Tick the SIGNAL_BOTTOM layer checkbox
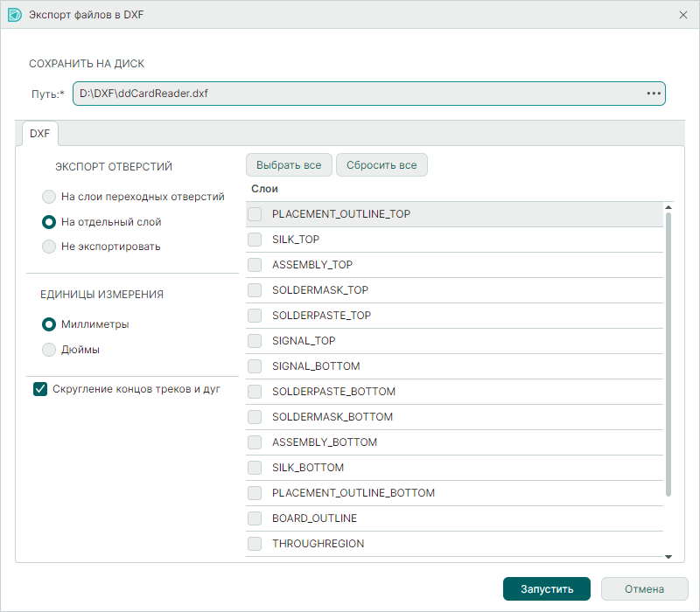The image size is (700, 612). coord(255,366)
